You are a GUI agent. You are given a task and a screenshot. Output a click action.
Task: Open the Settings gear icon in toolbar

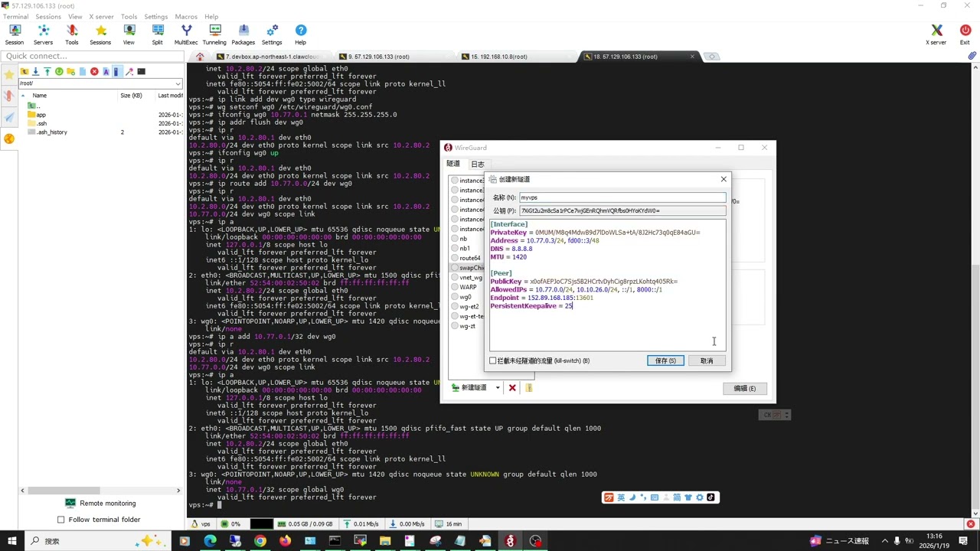pos(272,34)
